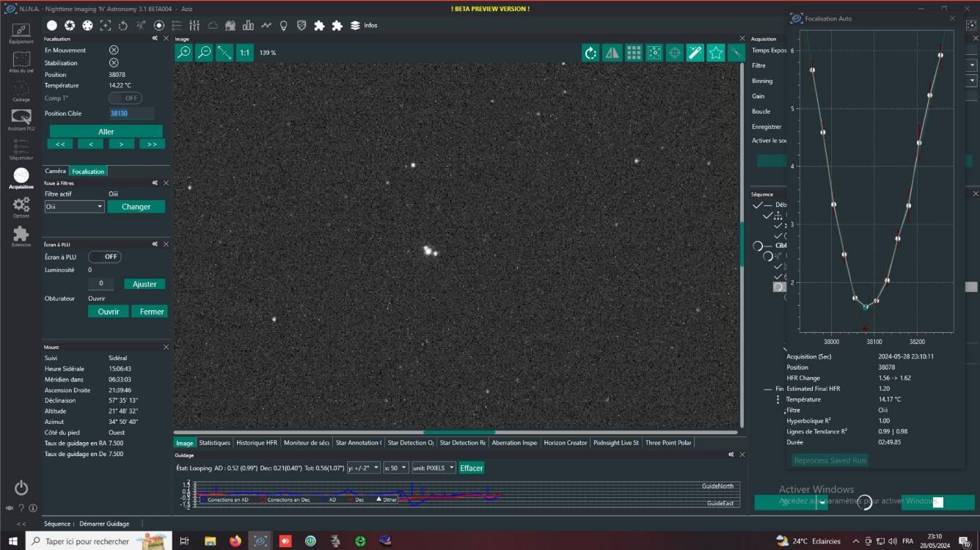Image resolution: width=980 pixels, height=550 pixels.
Task: Open the unit: PIXELS dropdown
Action: point(434,468)
